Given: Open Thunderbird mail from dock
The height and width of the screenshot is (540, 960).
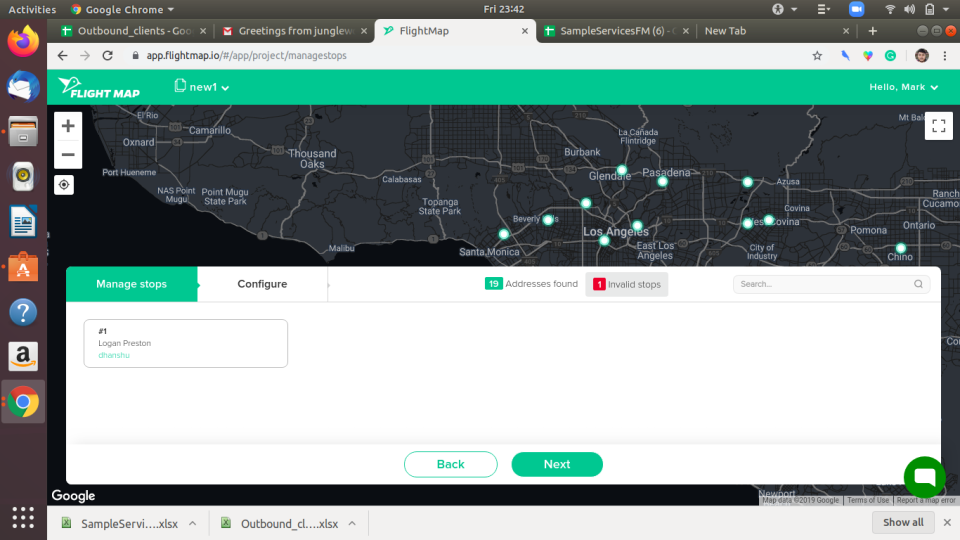Looking at the screenshot, I should pos(23,86).
